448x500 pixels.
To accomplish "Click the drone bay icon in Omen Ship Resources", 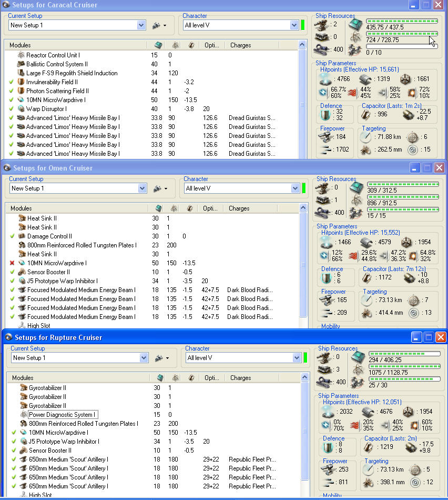I will 356,213.
